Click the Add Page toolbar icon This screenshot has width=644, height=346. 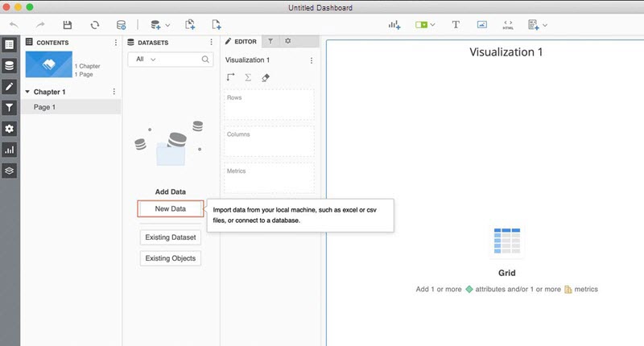point(216,25)
